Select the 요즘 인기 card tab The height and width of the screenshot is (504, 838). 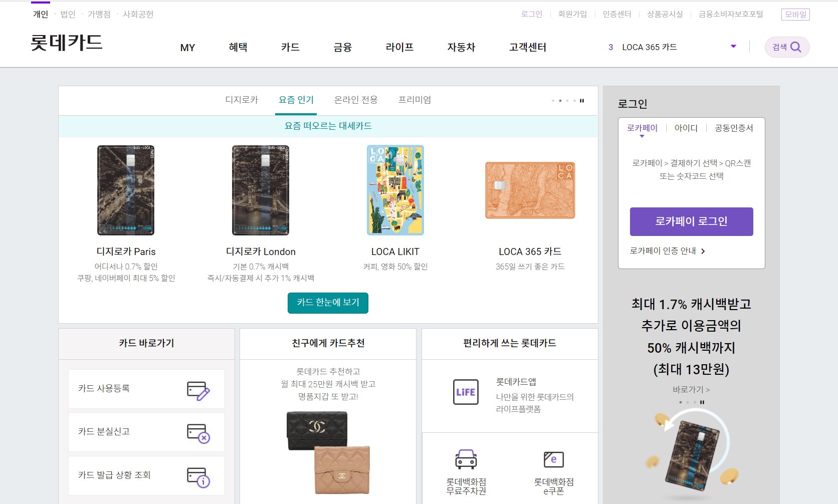click(x=296, y=100)
